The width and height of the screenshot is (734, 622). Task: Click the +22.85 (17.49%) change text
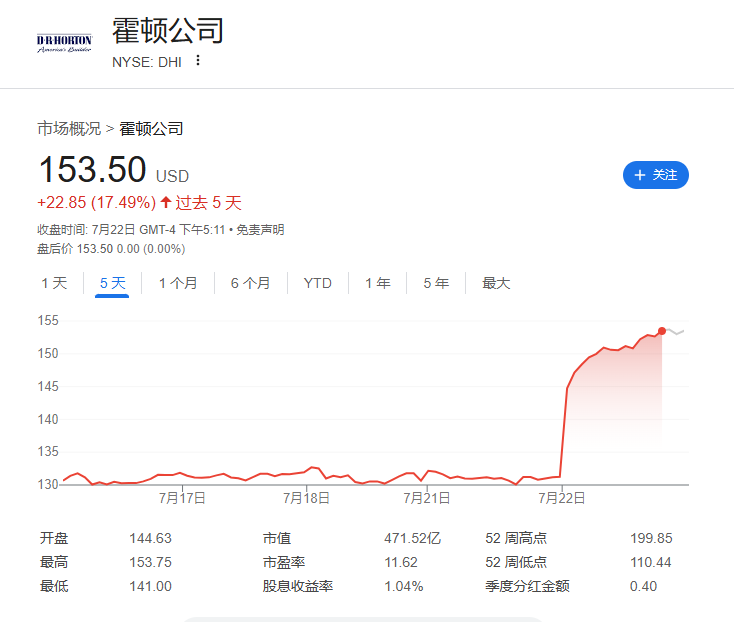point(96,202)
